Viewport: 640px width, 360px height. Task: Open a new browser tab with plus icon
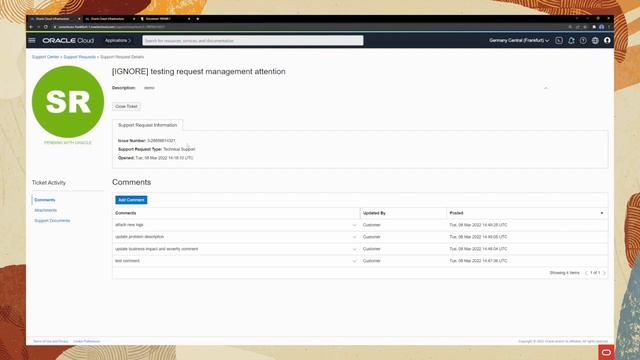[x=198, y=19]
